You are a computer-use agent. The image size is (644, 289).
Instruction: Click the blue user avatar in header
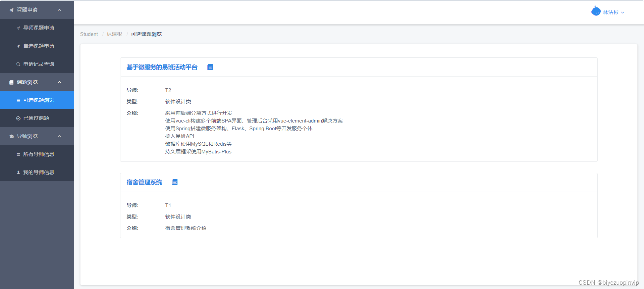(x=596, y=11)
